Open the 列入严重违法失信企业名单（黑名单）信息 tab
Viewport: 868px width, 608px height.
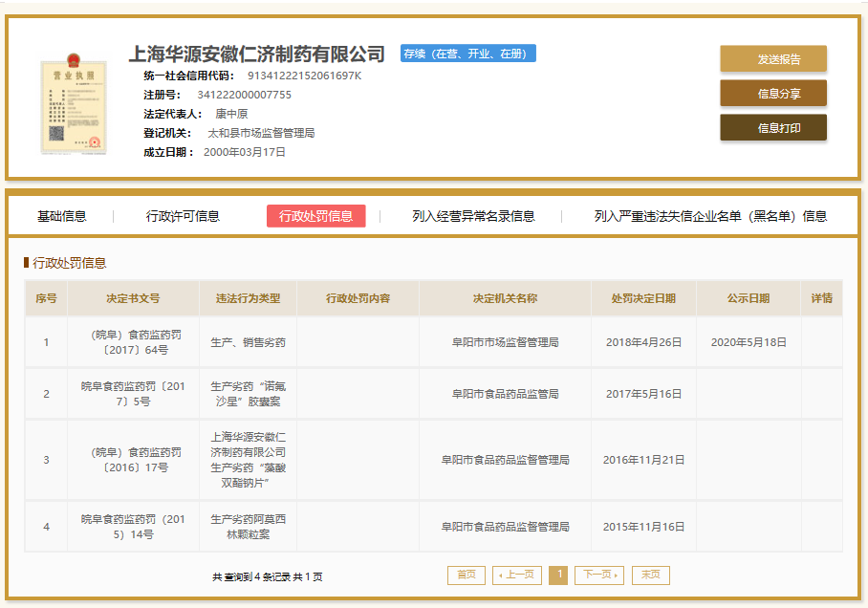click(710, 216)
